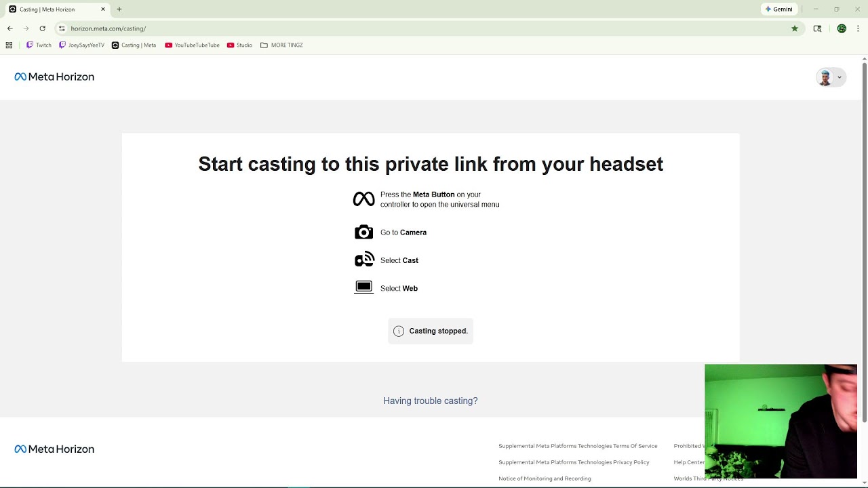Image resolution: width=868 pixels, height=488 pixels.
Task: Expand the MORE TINGZ bookmark folder
Action: 281,45
